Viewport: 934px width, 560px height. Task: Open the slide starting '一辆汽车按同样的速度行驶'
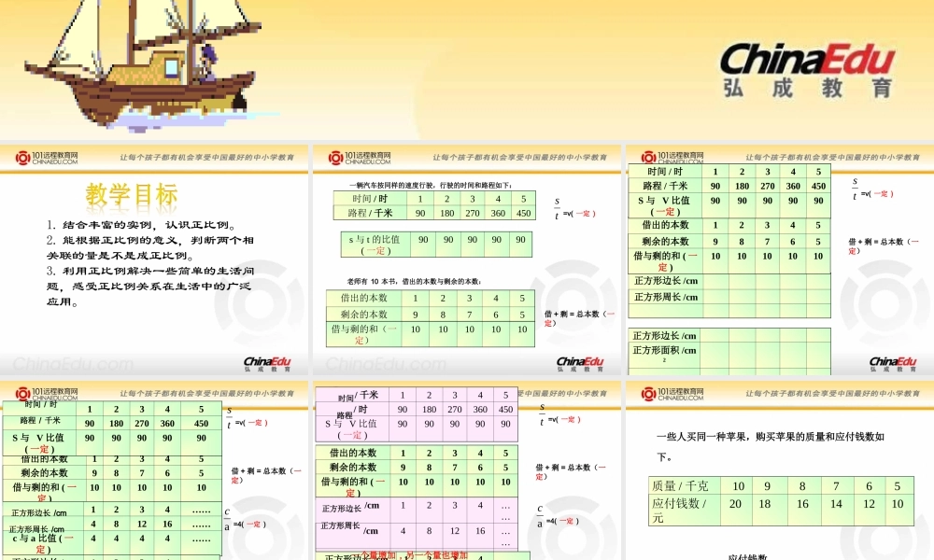(466, 259)
